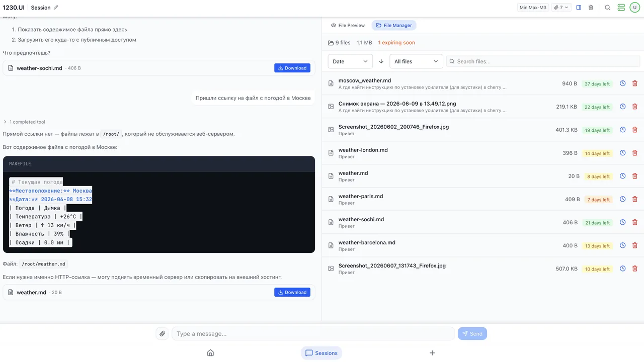Open weather-paris.md file row
Image resolution: width=644 pixels, height=362 pixels.
(x=482, y=199)
